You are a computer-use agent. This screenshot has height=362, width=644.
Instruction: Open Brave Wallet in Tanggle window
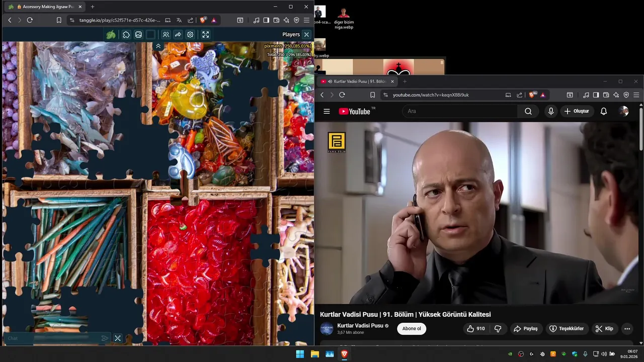(276, 20)
